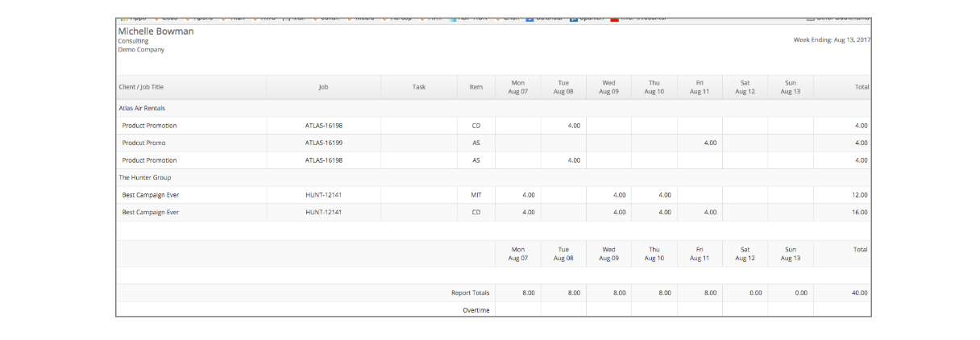The height and width of the screenshot is (340, 980).
Task: Click the 12.00 row total
Action: 859,195
